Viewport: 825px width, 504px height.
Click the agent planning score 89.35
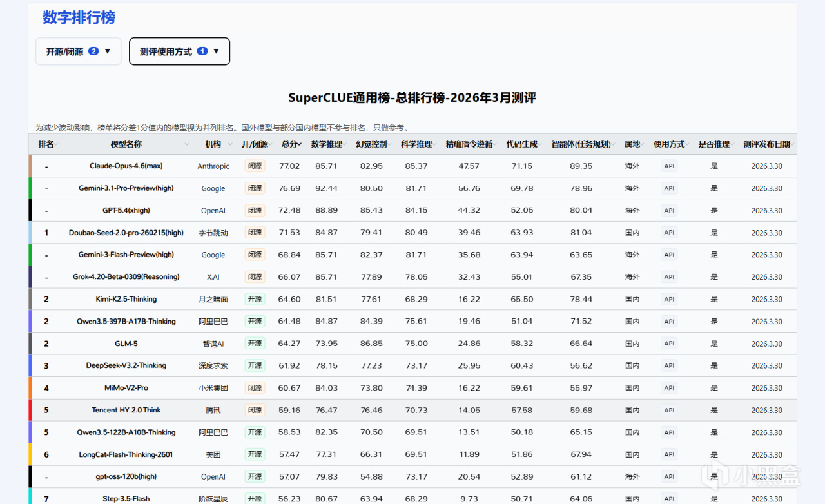(x=581, y=166)
